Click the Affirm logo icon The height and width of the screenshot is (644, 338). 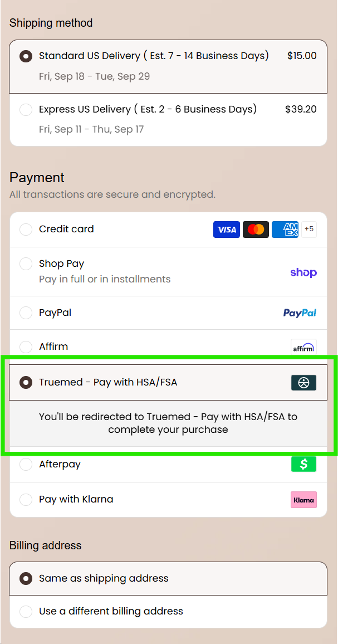tap(303, 348)
